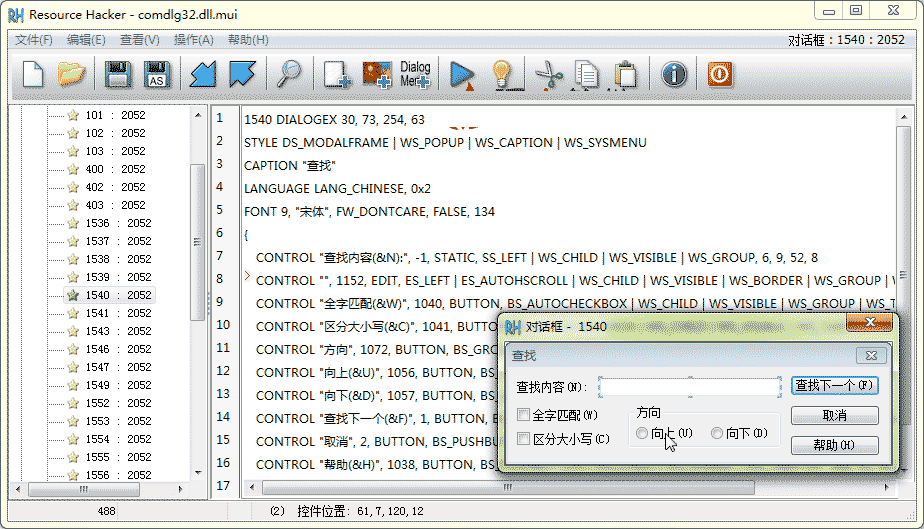Click the New file toolbar icon
Viewport: 924px width, 529px height.
coord(33,75)
